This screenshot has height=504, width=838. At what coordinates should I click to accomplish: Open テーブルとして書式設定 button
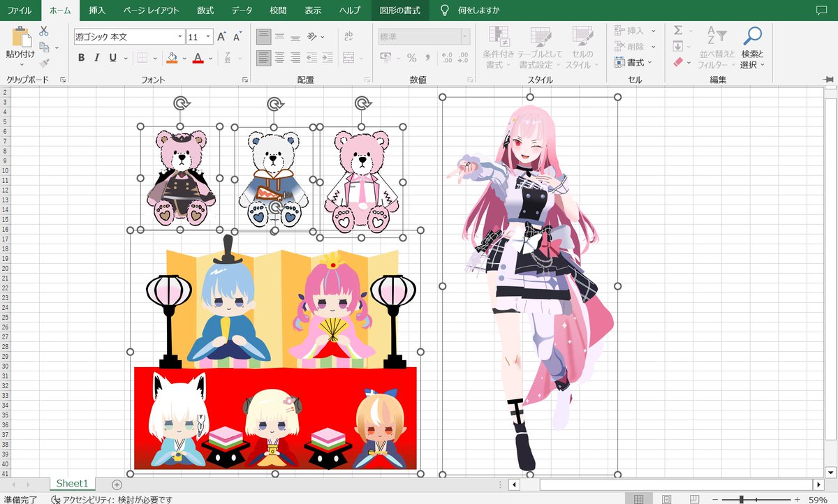pyautogui.click(x=541, y=47)
